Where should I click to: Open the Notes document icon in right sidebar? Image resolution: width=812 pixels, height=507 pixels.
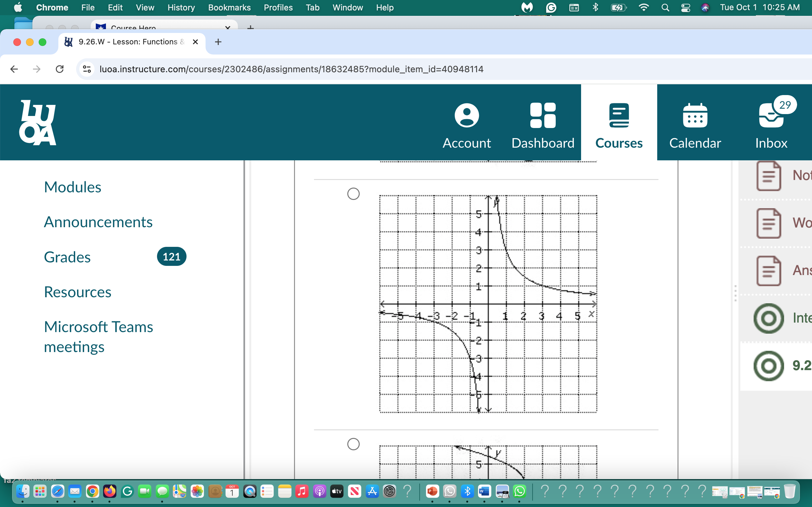(769, 175)
